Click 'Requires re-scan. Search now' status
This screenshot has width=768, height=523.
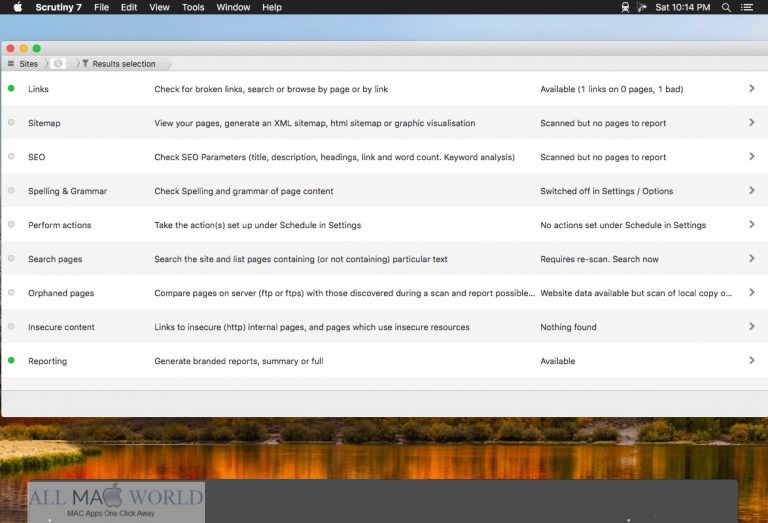click(x=600, y=259)
